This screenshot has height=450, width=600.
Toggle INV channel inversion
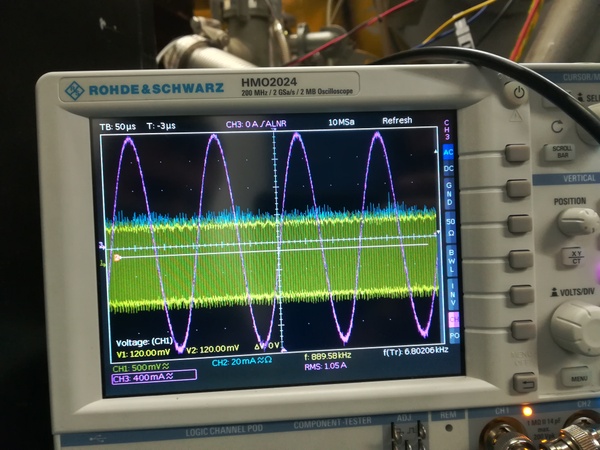tap(453, 294)
